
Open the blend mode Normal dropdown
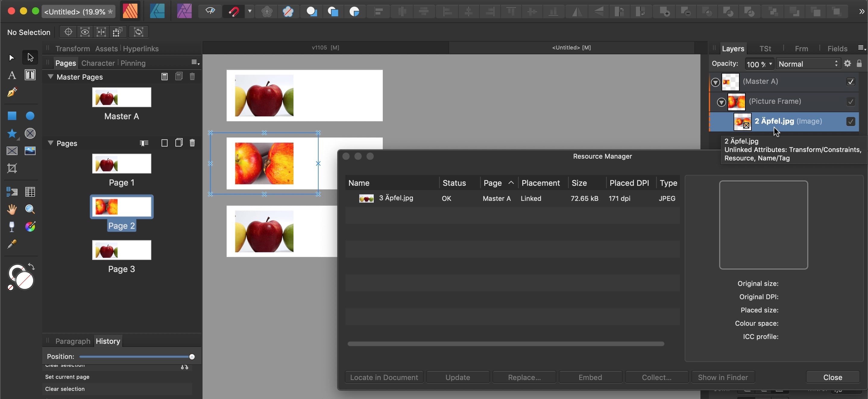[808, 64]
